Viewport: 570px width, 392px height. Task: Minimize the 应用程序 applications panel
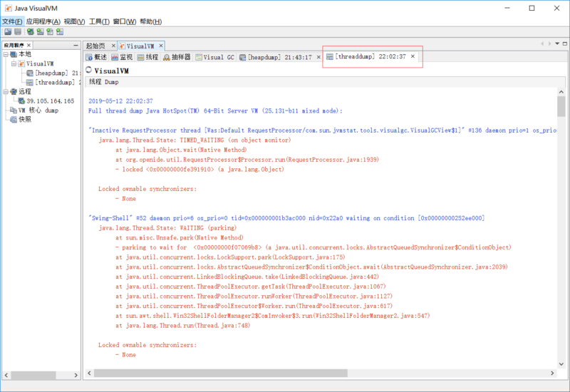(76, 45)
